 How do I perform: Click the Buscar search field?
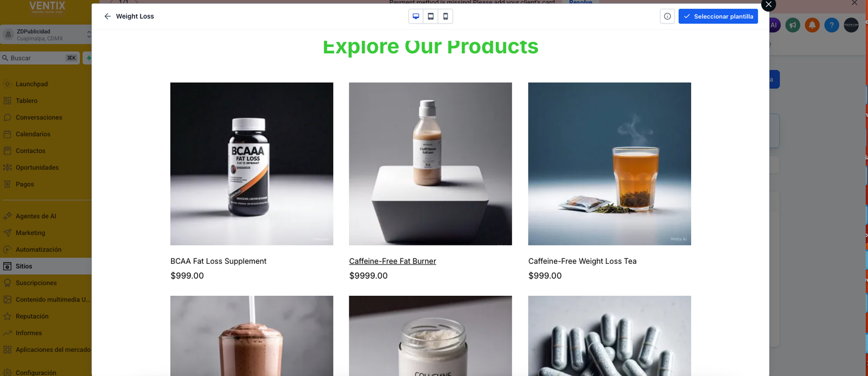[40, 58]
